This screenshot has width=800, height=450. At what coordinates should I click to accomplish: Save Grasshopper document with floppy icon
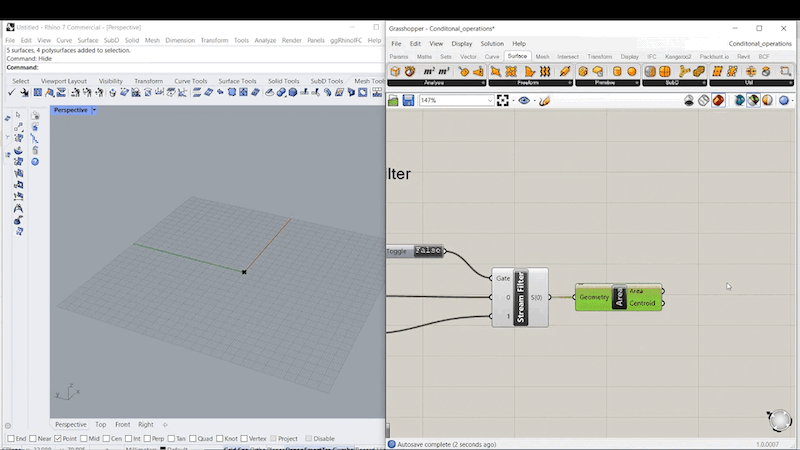(x=408, y=101)
